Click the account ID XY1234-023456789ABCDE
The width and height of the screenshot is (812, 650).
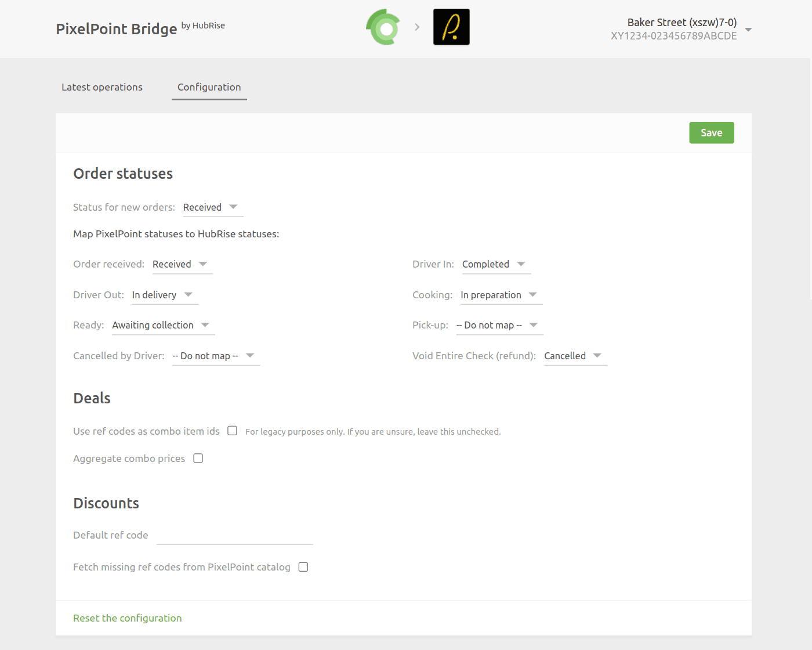pyautogui.click(x=674, y=36)
